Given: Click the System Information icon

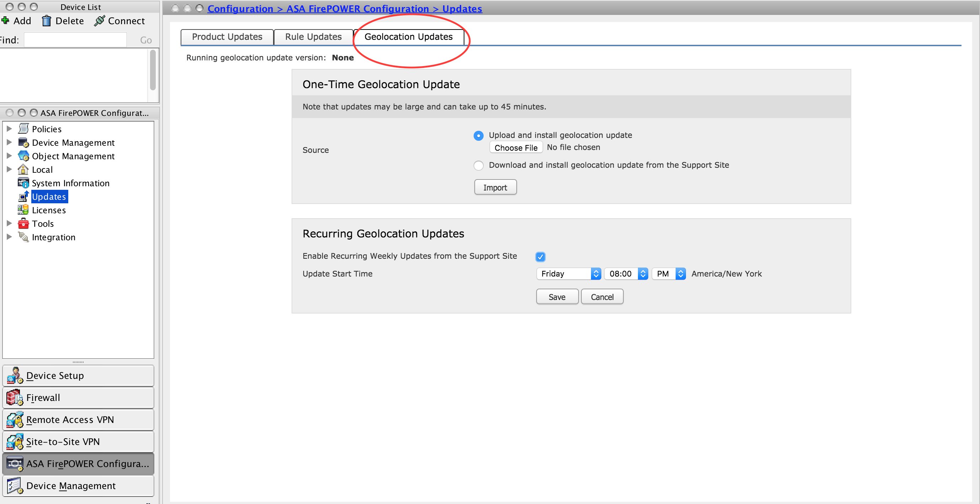Looking at the screenshot, I should (x=23, y=183).
